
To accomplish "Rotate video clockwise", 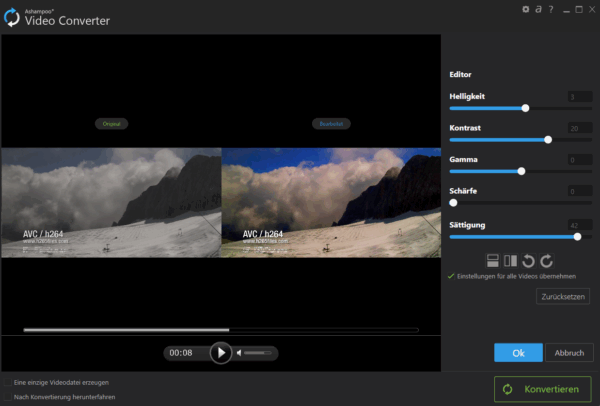I will tap(546, 261).
